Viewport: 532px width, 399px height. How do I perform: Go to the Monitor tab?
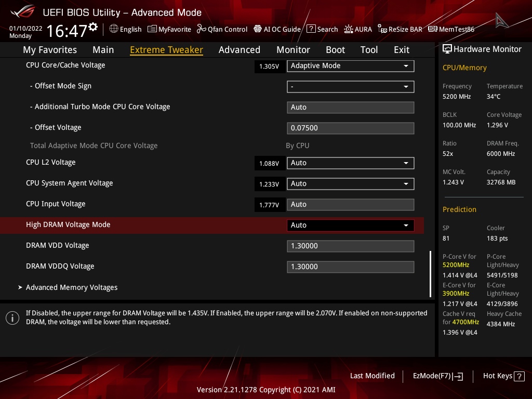pyautogui.click(x=293, y=50)
